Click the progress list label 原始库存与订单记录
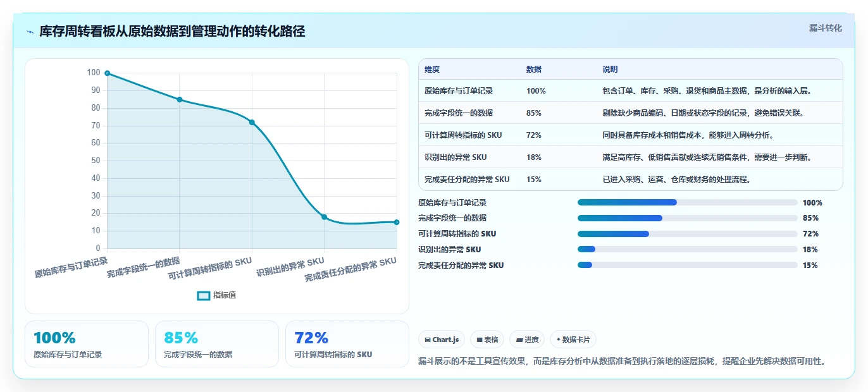The width and height of the screenshot is (868, 392). click(452, 203)
